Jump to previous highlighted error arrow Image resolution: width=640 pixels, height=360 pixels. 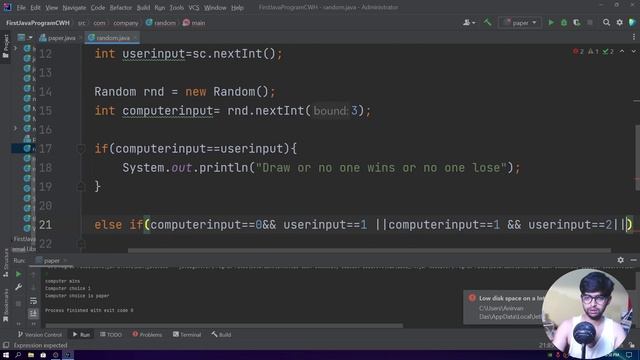coord(622,51)
